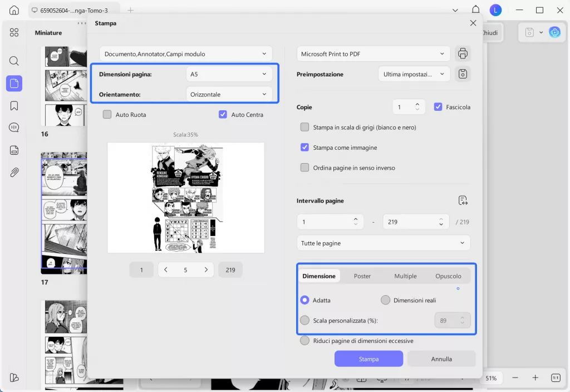Select the page thumbnails panel icon

[14, 84]
